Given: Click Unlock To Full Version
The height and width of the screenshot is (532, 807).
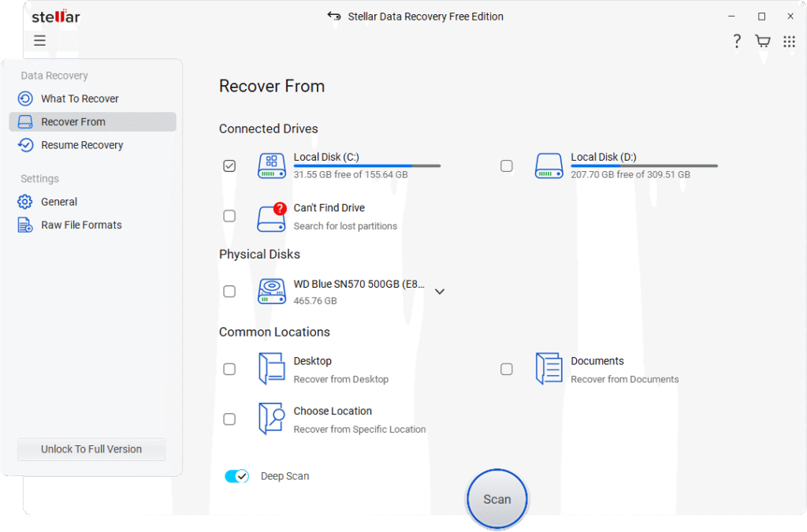Looking at the screenshot, I should pyautogui.click(x=91, y=449).
